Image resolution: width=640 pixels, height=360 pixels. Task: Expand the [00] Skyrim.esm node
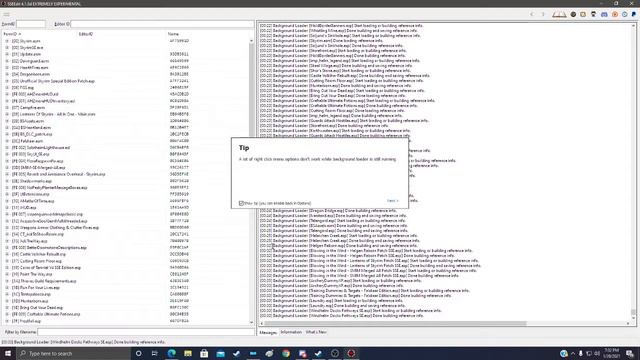tap(7, 41)
